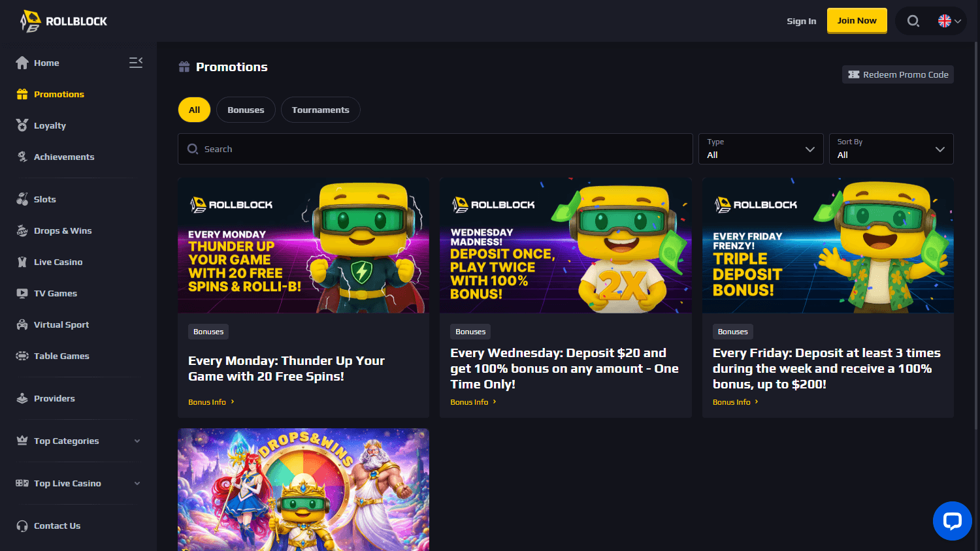Click Bonuses tag on Friday card
Screen dimensions: 980x551
click(732, 332)
